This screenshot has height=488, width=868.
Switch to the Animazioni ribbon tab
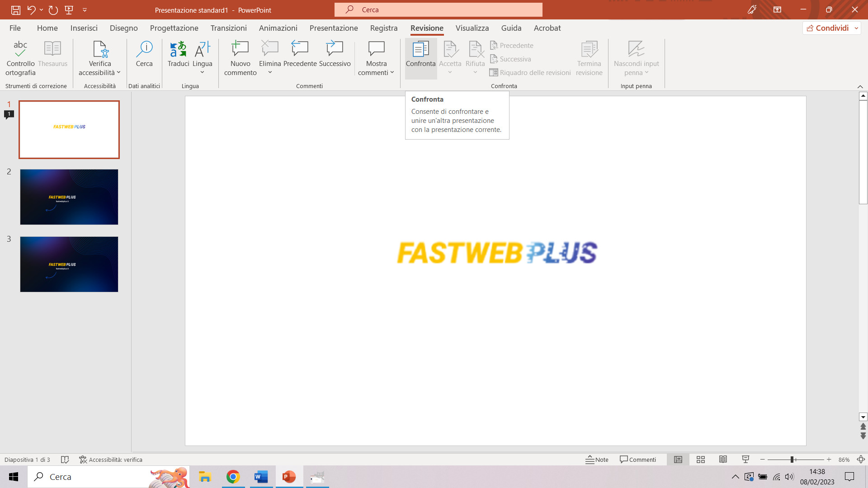click(x=278, y=28)
